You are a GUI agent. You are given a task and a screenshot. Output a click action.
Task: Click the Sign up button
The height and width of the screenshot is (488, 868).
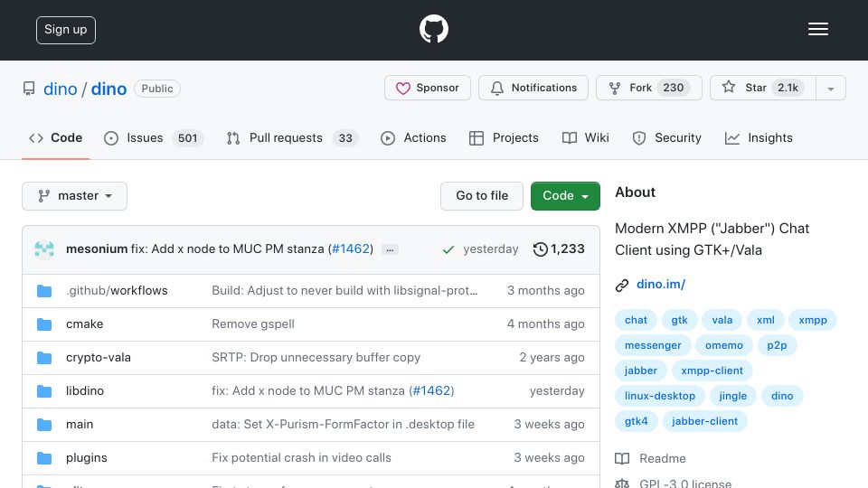[x=66, y=30]
